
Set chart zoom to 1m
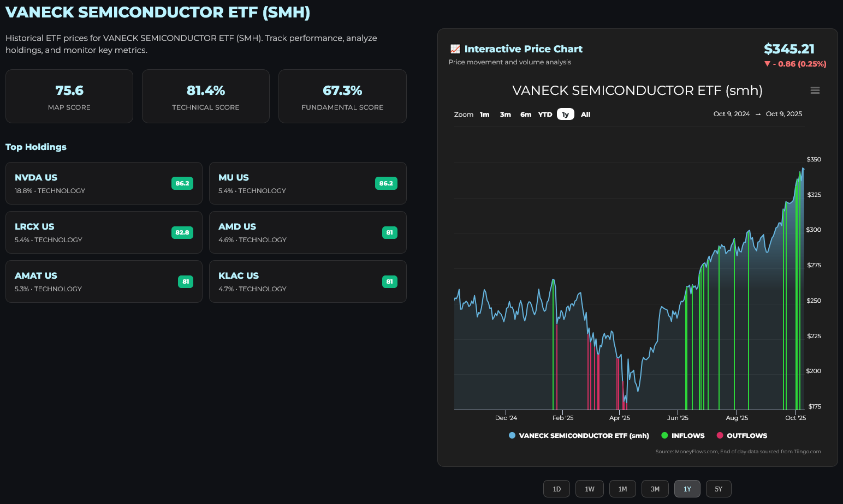click(485, 115)
